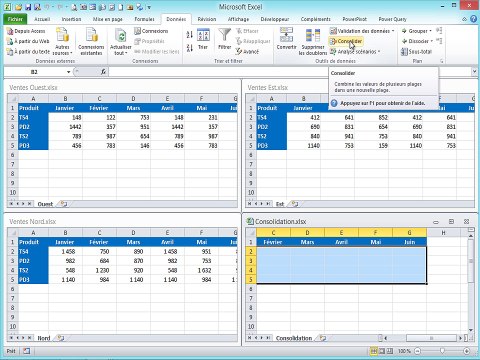
Task: Switch to Page Layout view in status bar
Action: 382,351
